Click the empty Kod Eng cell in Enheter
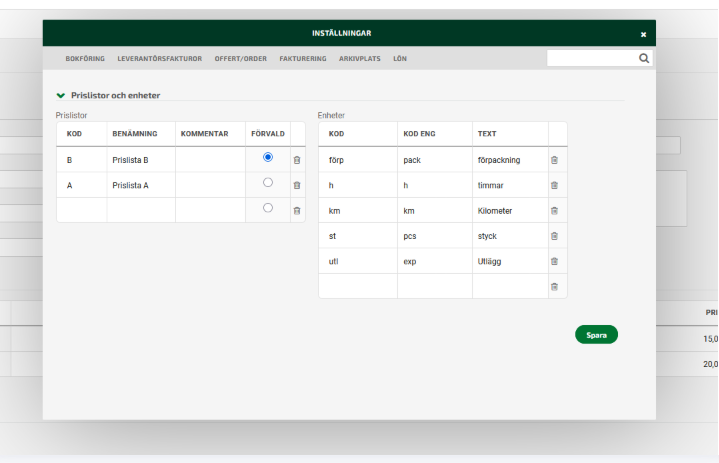719x463 pixels. tap(435, 286)
